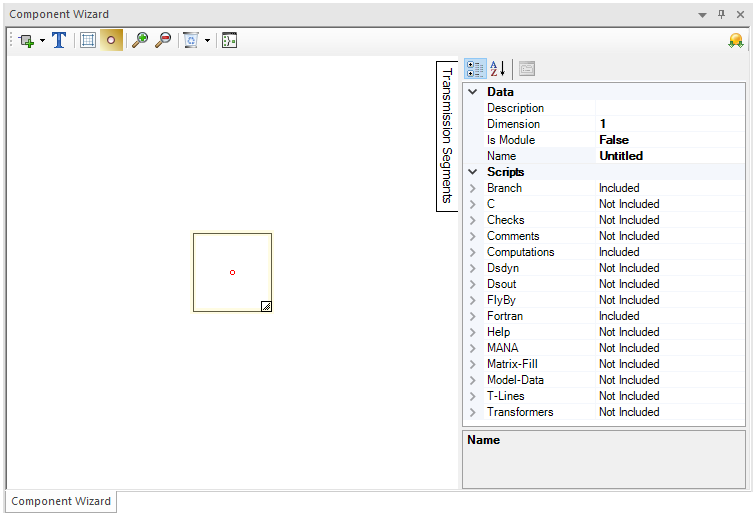Select the Component Wizard bottom tab
Image resolution: width=756 pixels, height=516 pixels.
point(61,502)
